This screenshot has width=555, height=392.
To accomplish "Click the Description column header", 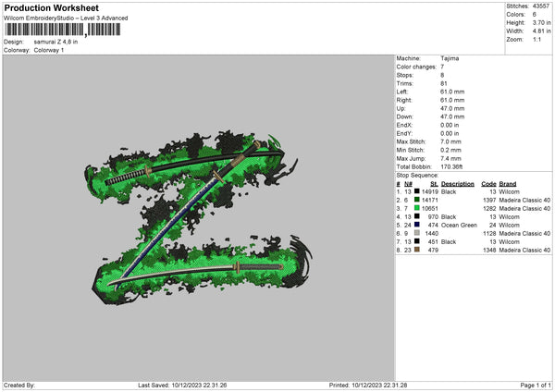I will pos(458,183).
